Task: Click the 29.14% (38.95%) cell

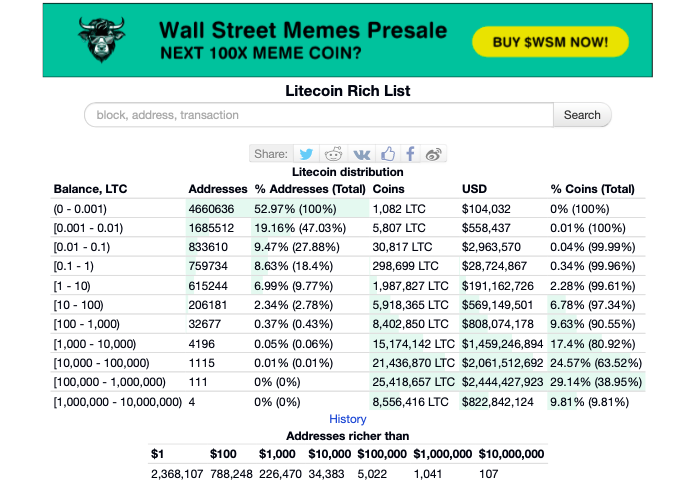Action: click(x=596, y=382)
